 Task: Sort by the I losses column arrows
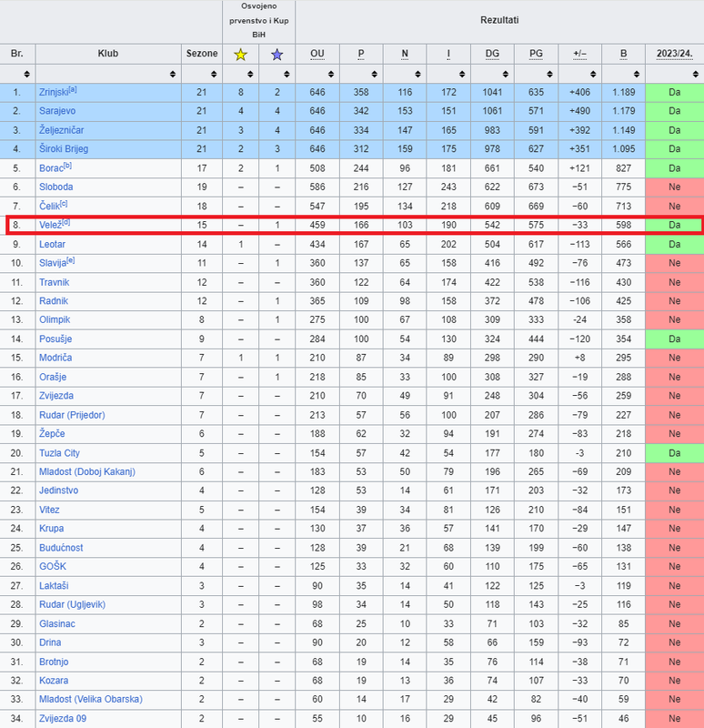[x=462, y=75]
